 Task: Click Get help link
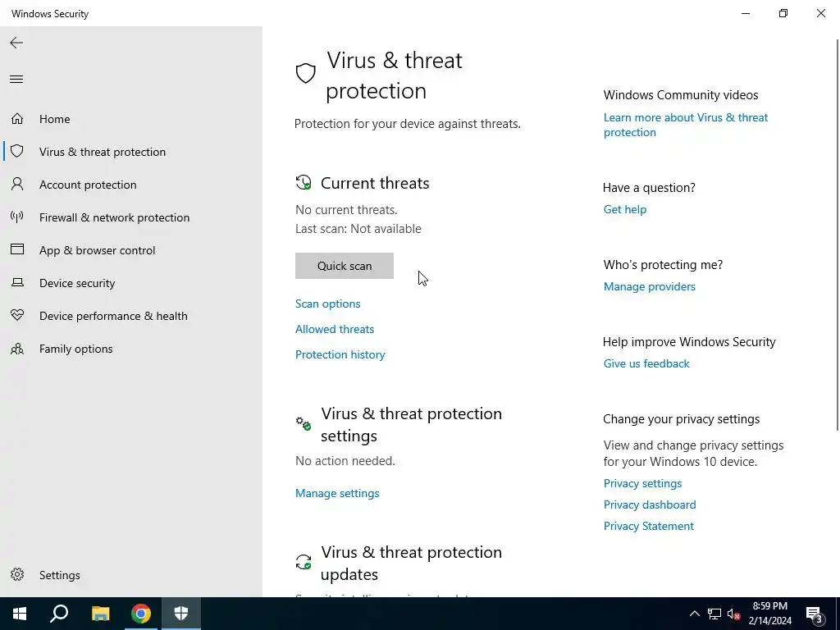click(625, 209)
